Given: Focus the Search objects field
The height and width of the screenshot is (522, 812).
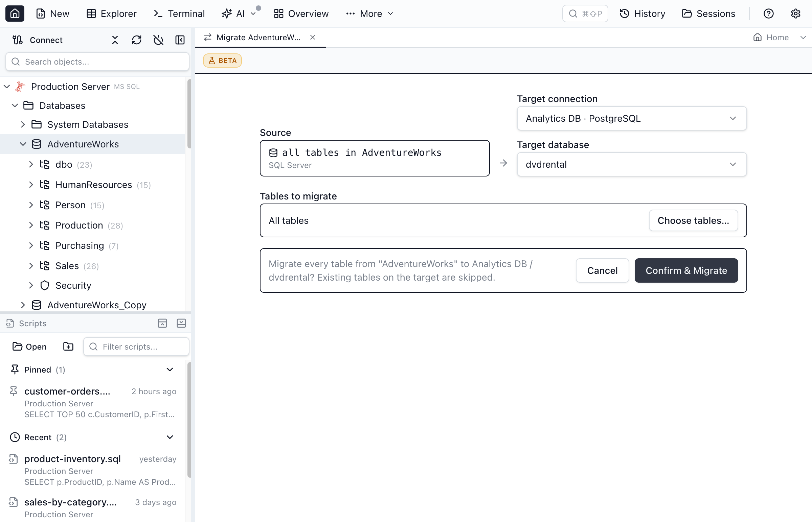Looking at the screenshot, I should [x=97, y=62].
